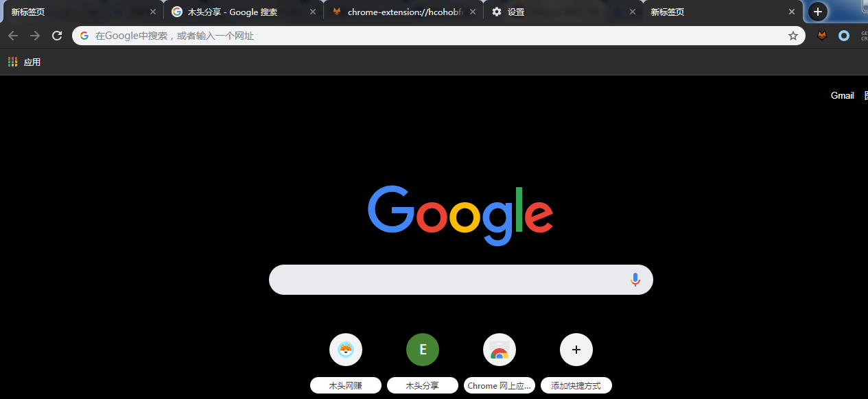Switch to the 木头分享 - Google 搜索 tab
This screenshot has height=399, width=868.
coord(244,12)
